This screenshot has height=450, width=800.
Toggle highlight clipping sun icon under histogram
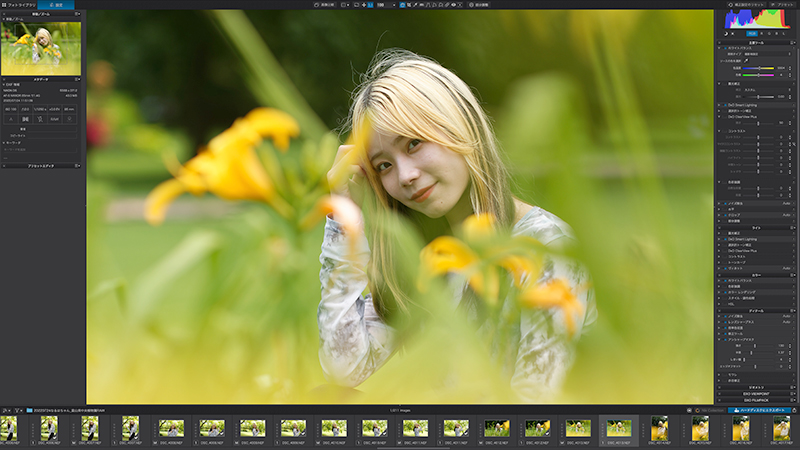(x=733, y=34)
